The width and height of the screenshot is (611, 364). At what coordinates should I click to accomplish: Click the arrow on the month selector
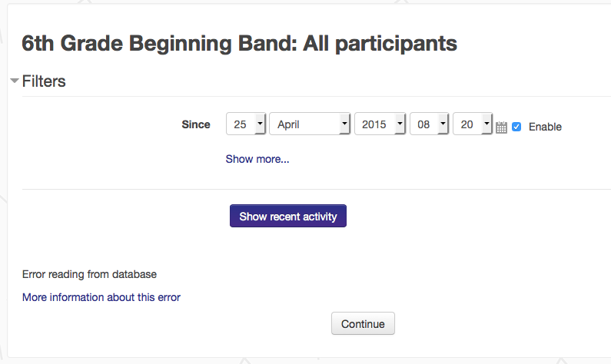coord(344,124)
